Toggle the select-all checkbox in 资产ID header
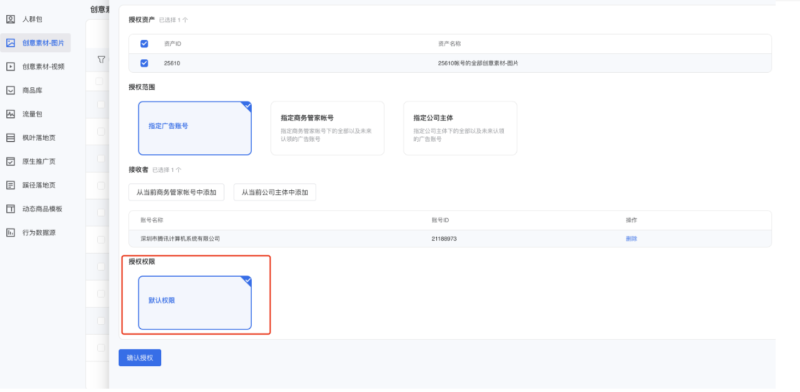Viewport: 800px width, 392px height. coord(144,44)
